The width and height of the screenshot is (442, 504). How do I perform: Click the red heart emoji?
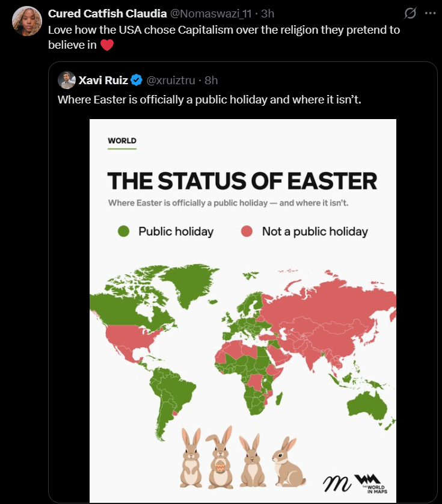(x=107, y=45)
